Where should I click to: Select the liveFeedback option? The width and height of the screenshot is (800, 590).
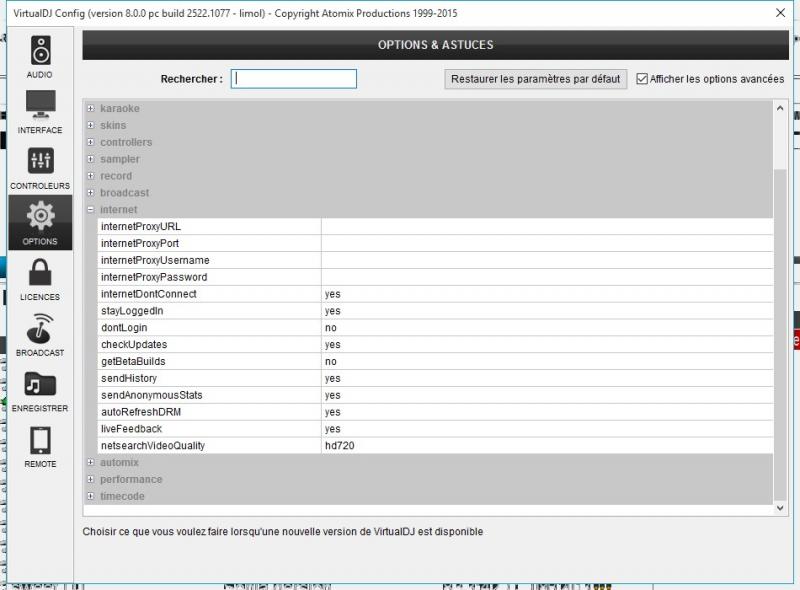click(435, 429)
